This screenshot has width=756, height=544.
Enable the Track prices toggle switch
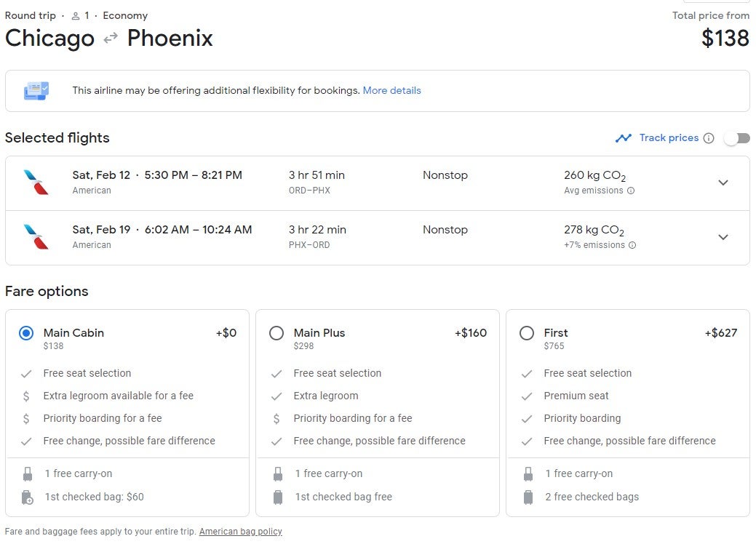736,137
